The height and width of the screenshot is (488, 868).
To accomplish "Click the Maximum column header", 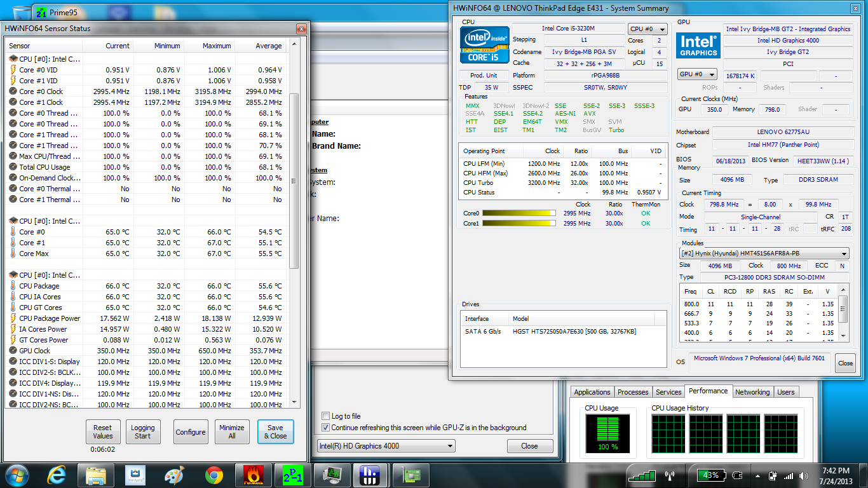I will 209,46.
